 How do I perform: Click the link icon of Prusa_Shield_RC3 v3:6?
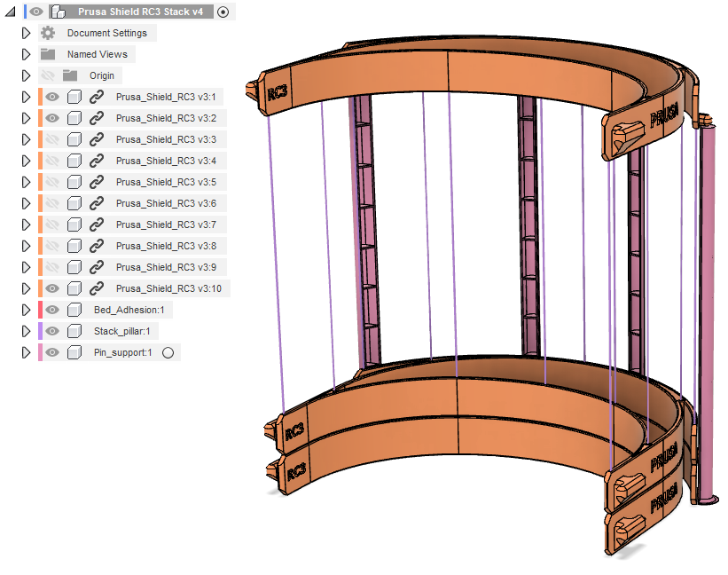96,203
